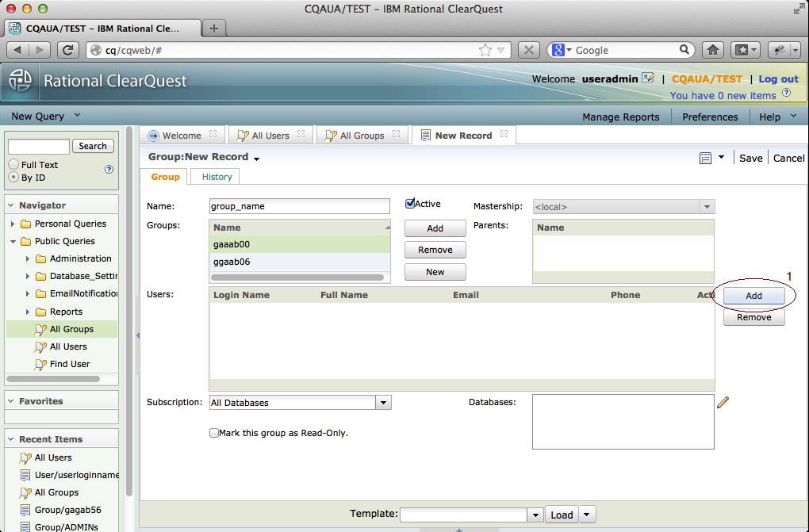Close the All Users tab
809x532 pixels.
pos(301,134)
